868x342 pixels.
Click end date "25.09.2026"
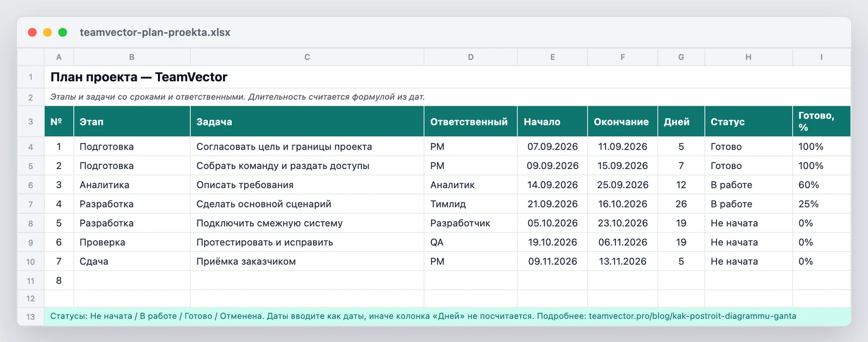(622, 185)
